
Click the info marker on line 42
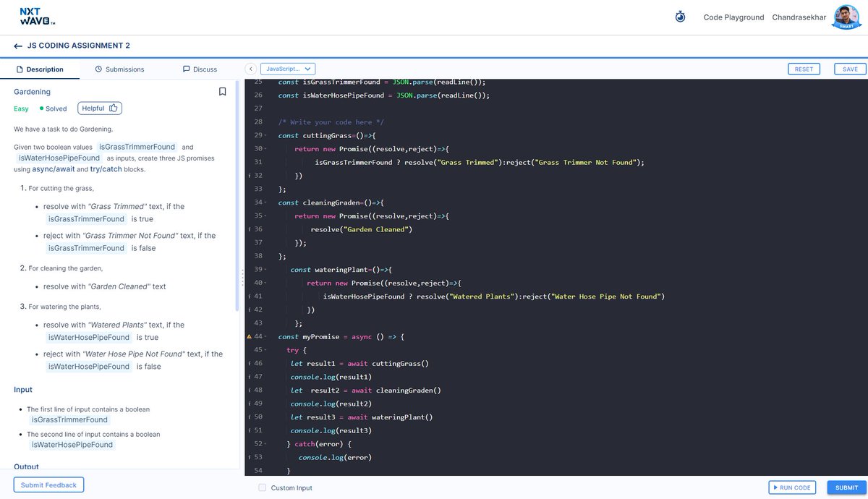pyautogui.click(x=250, y=310)
